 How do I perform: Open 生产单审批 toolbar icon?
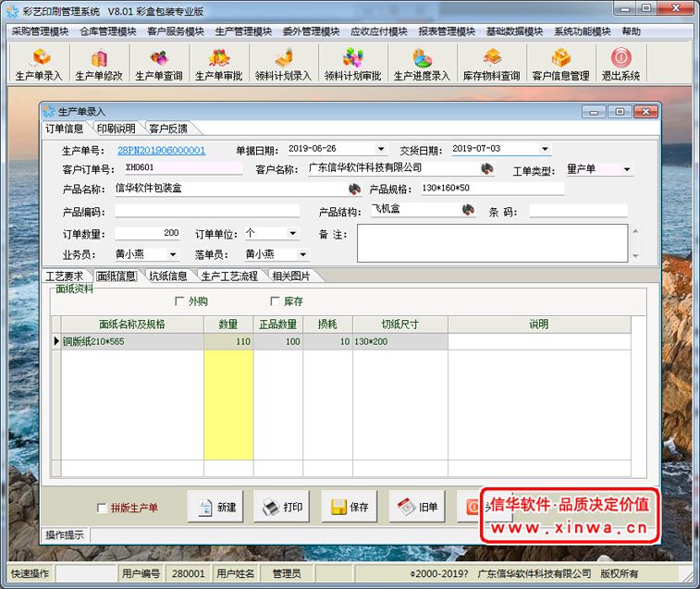(x=219, y=64)
